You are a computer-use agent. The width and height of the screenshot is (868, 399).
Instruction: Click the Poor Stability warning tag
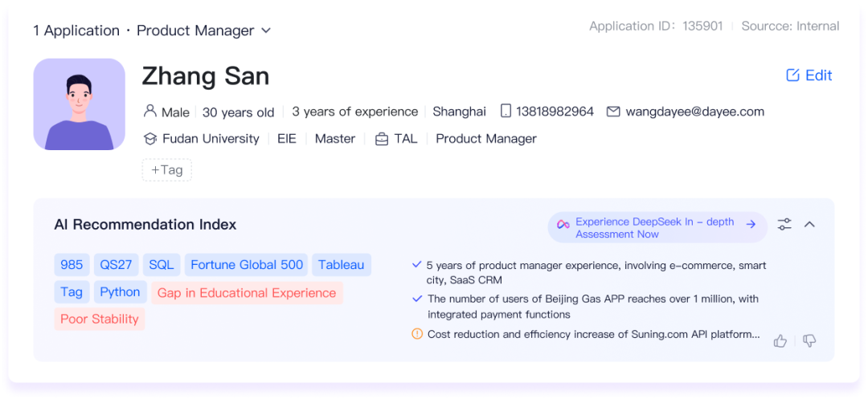[x=100, y=319]
